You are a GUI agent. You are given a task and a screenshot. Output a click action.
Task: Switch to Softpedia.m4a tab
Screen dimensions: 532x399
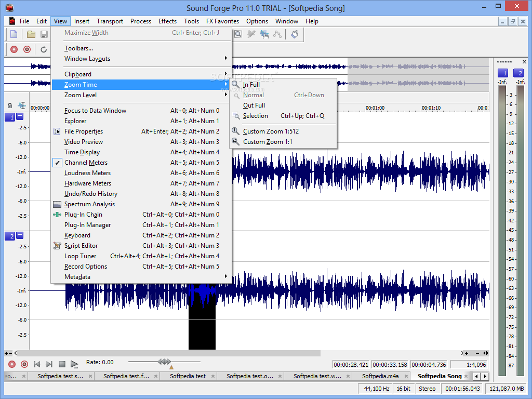point(381,376)
